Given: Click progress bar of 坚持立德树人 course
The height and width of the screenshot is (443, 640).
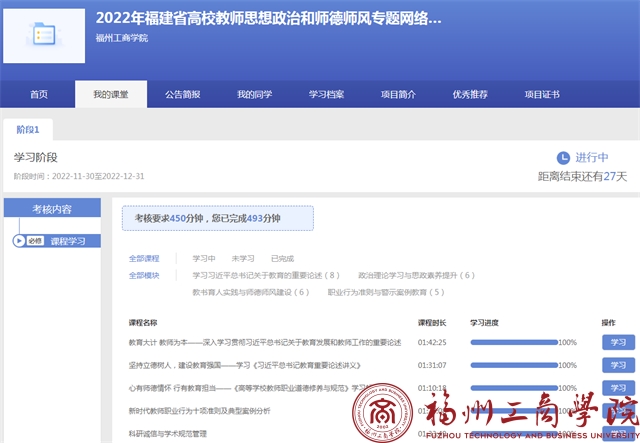Looking at the screenshot, I should [514, 365].
